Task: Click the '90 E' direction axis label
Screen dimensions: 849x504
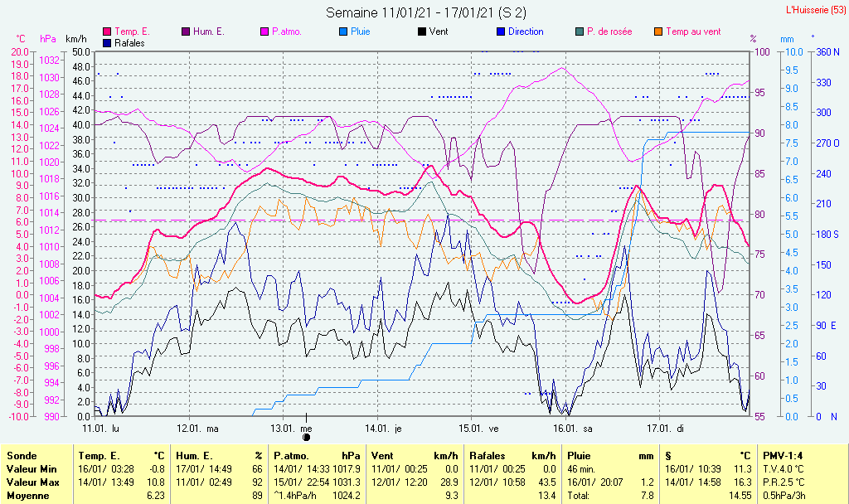Action: pyautogui.click(x=827, y=325)
